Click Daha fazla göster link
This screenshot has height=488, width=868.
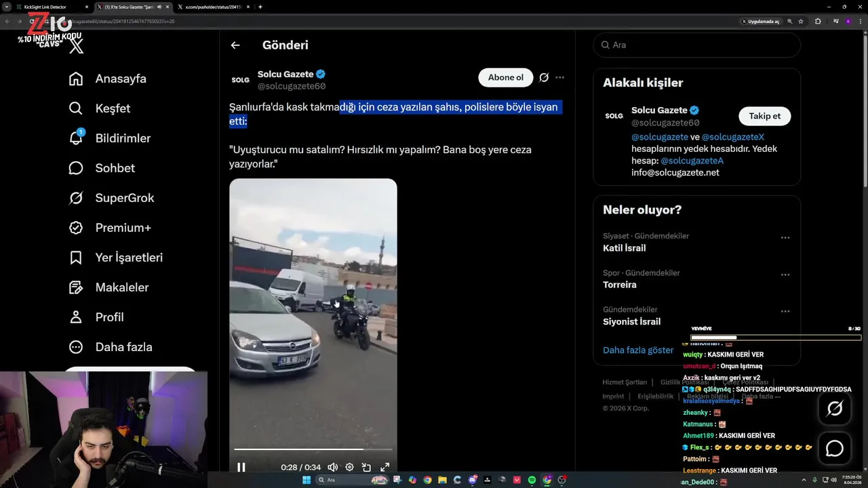638,350
